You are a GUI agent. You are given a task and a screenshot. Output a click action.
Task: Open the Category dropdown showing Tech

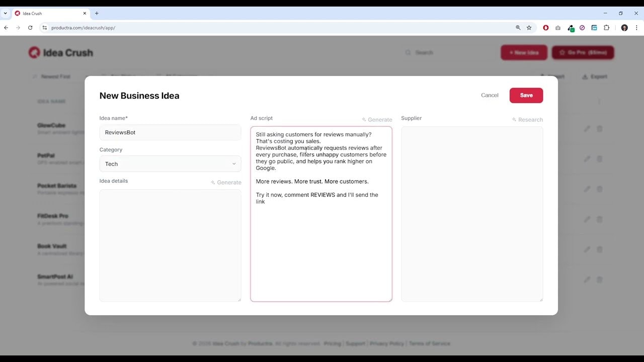pos(170,164)
